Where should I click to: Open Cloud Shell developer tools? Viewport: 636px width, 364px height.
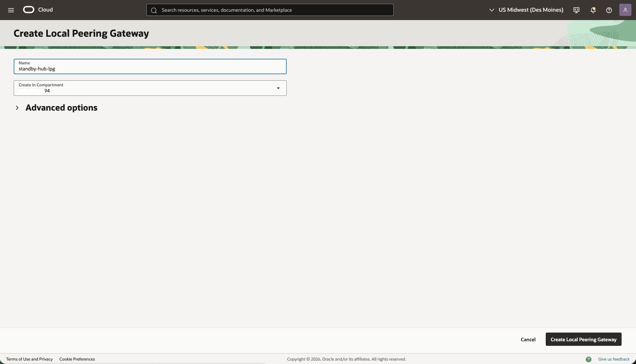[x=576, y=10]
